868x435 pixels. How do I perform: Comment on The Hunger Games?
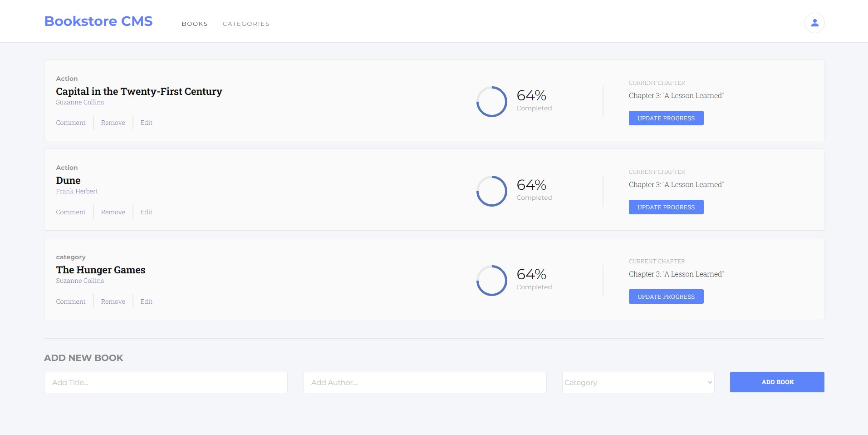(x=71, y=302)
